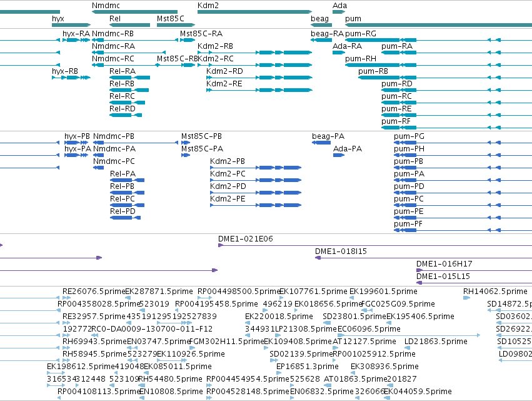Image resolution: width=532 pixels, height=401 pixels.
Task: Select transcript Rel-RC
Action: point(122,96)
